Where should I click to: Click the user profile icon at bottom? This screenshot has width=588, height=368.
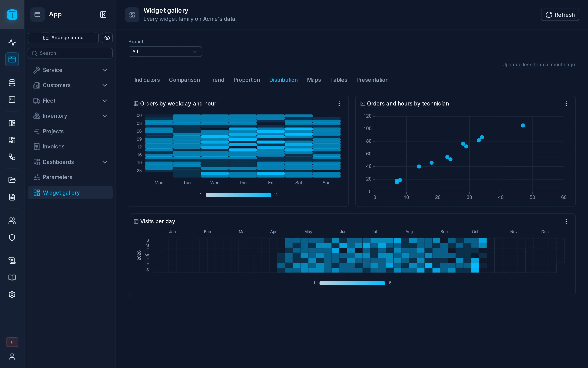pyautogui.click(x=12, y=357)
